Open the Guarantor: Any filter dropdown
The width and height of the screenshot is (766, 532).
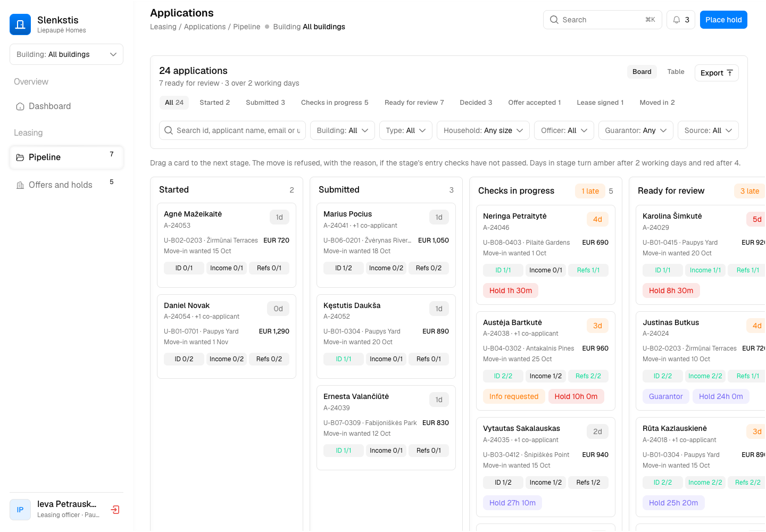click(x=636, y=130)
